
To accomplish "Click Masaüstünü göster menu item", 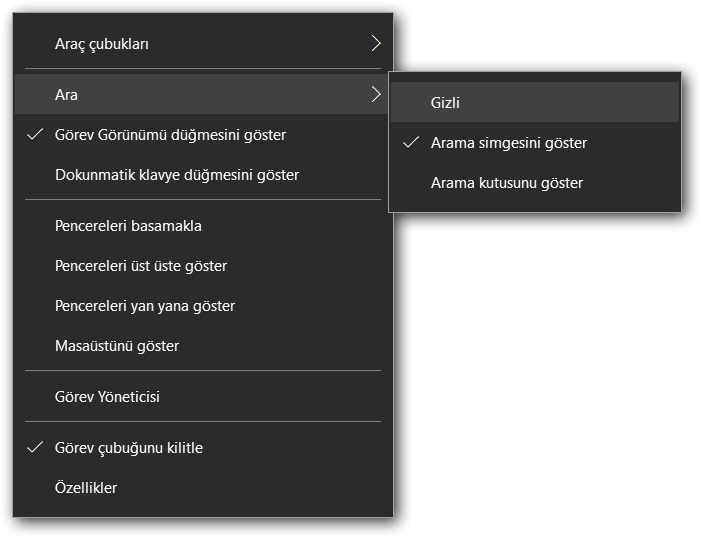I will pos(116,346).
